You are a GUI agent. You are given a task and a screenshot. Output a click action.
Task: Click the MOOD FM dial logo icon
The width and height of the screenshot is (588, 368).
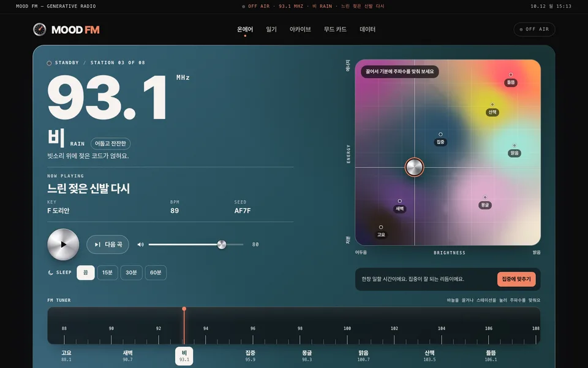pyautogui.click(x=39, y=29)
